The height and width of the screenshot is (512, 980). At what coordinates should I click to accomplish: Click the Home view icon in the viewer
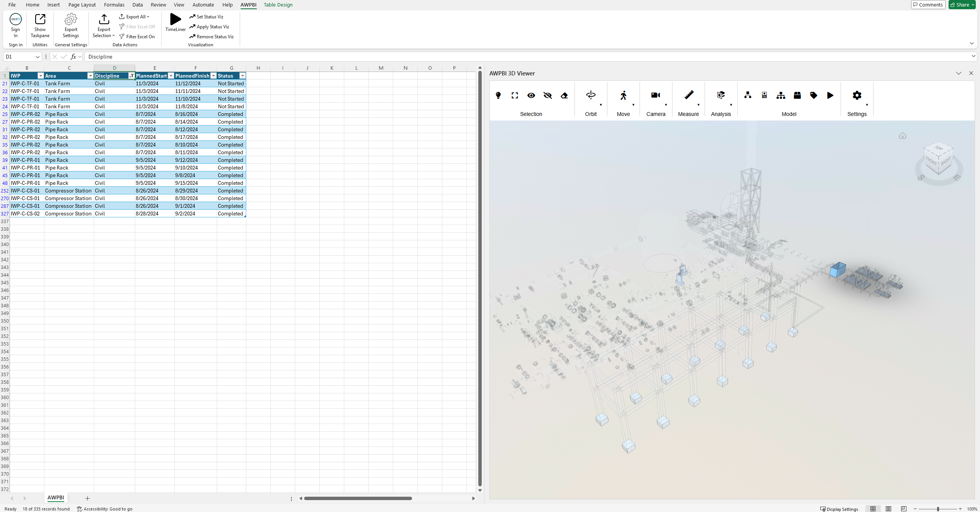pos(903,136)
